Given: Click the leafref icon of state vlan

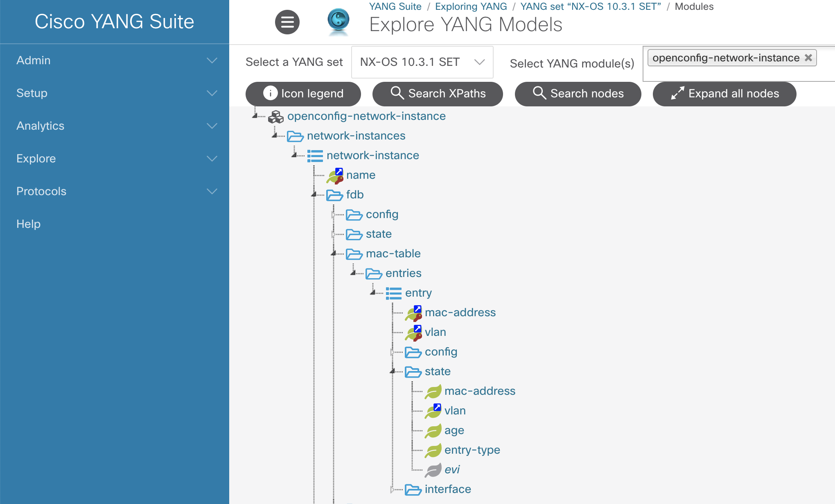Looking at the screenshot, I should (433, 411).
